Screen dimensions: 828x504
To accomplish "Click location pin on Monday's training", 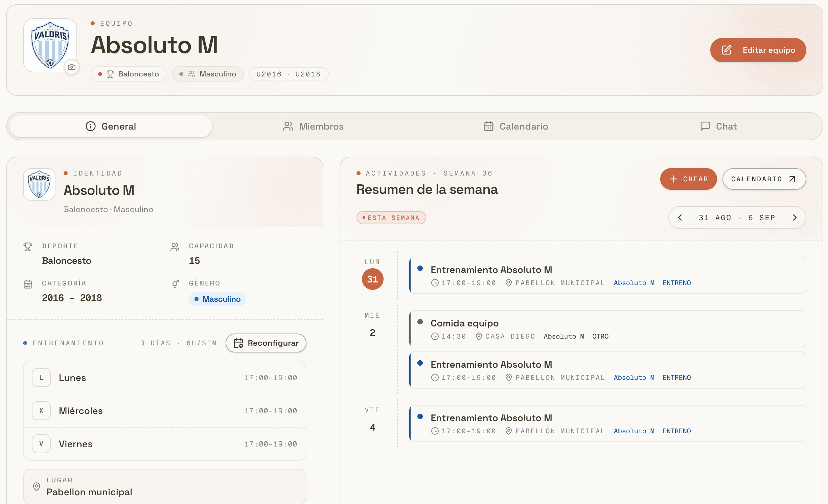I will pyautogui.click(x=508, y=283).
